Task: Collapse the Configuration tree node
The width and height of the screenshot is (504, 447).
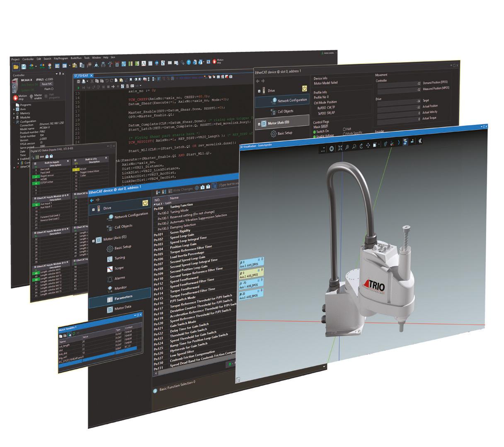Action: pyautogui.click(x=14, y=122)
